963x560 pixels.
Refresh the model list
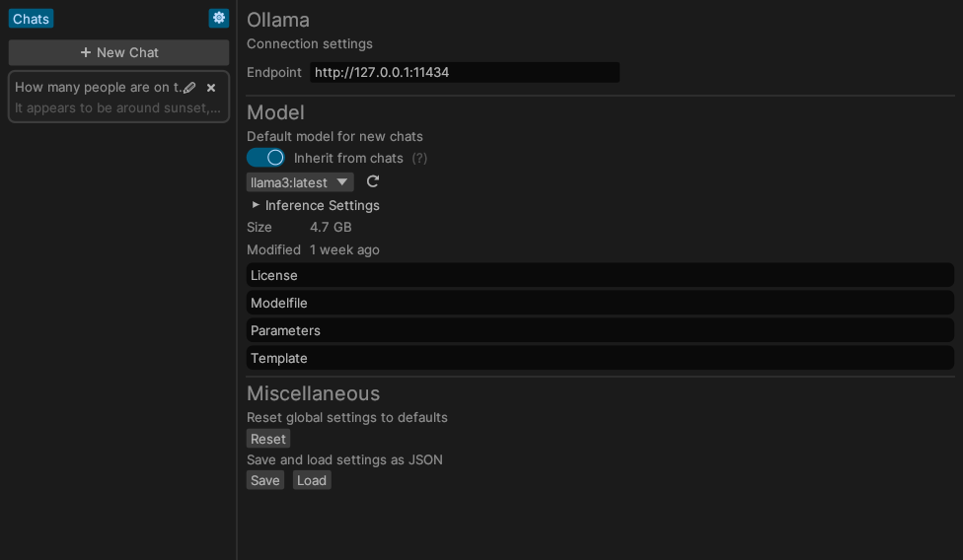[372, 181]
